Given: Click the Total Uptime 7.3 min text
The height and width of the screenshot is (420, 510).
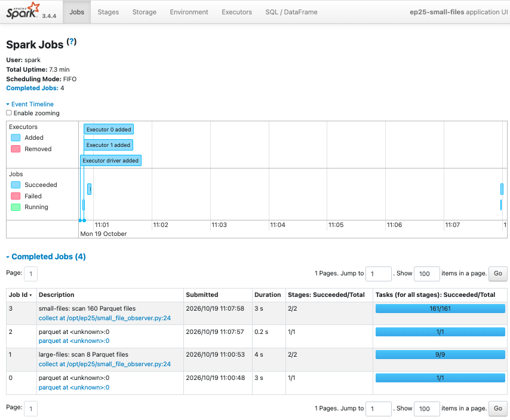Looking at the screenshot, I should [x=38, y=70].
